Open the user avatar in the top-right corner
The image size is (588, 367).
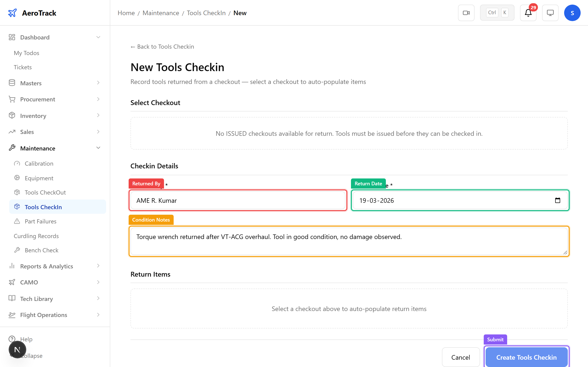[x=572, y=13]
